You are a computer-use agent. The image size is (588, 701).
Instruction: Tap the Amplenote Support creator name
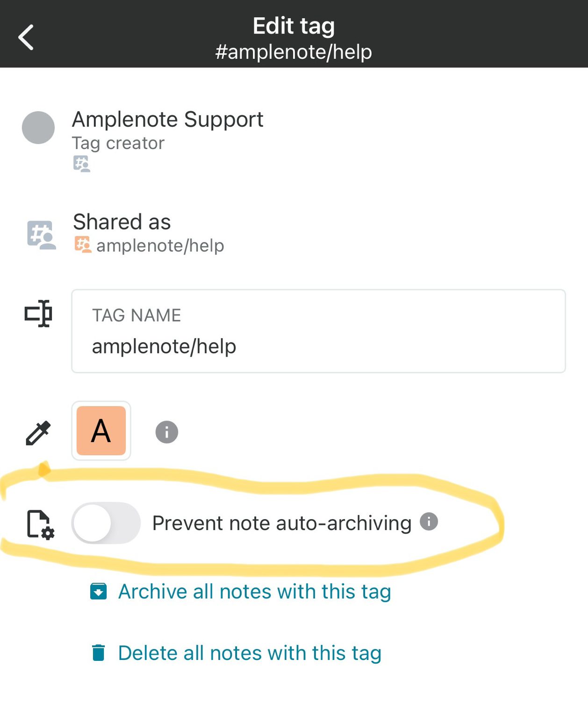[168, 119]
